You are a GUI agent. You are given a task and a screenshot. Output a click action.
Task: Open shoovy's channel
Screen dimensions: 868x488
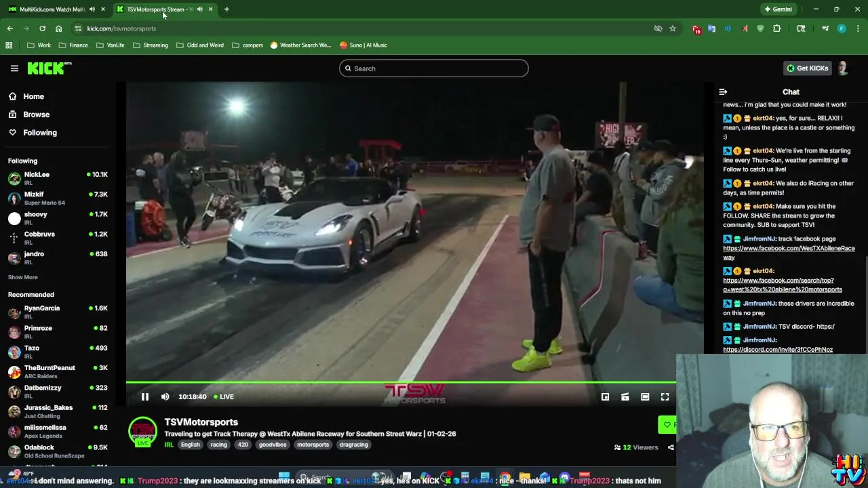58,218
